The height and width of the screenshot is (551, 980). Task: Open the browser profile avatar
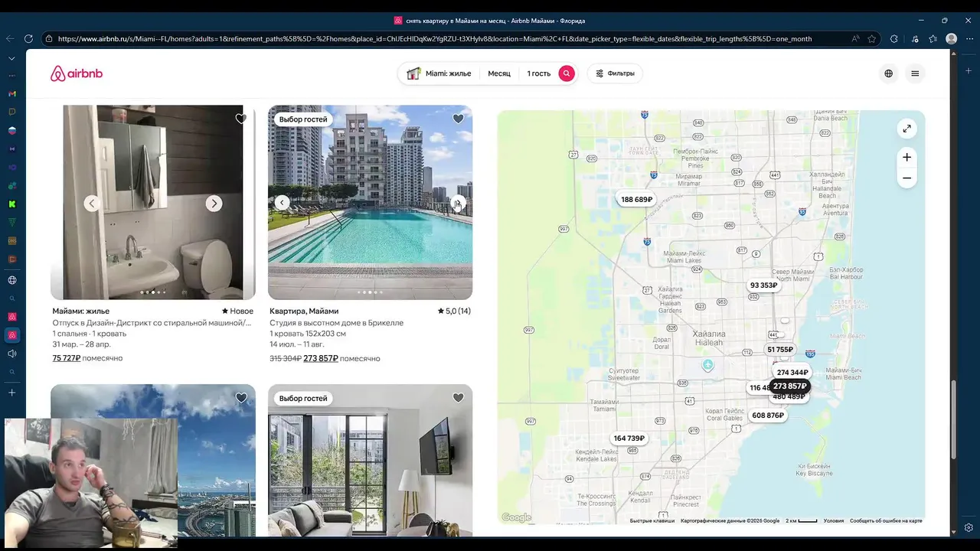coord(951,39)
